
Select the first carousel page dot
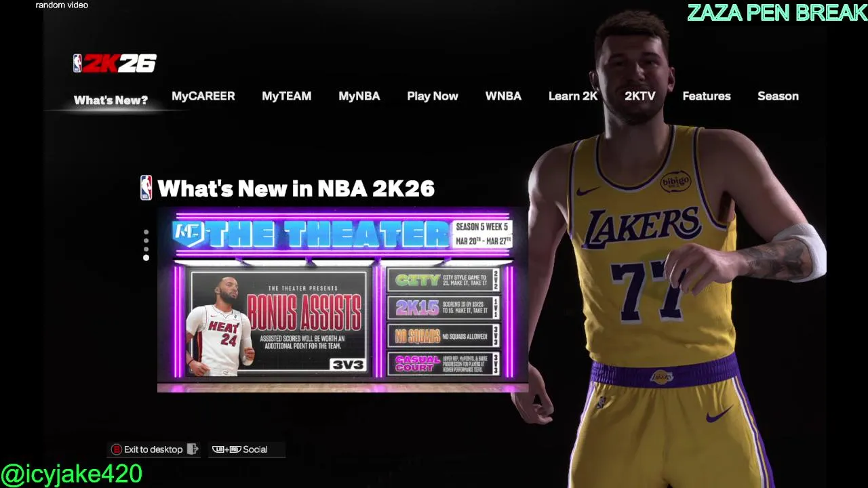tap(146, 232)
